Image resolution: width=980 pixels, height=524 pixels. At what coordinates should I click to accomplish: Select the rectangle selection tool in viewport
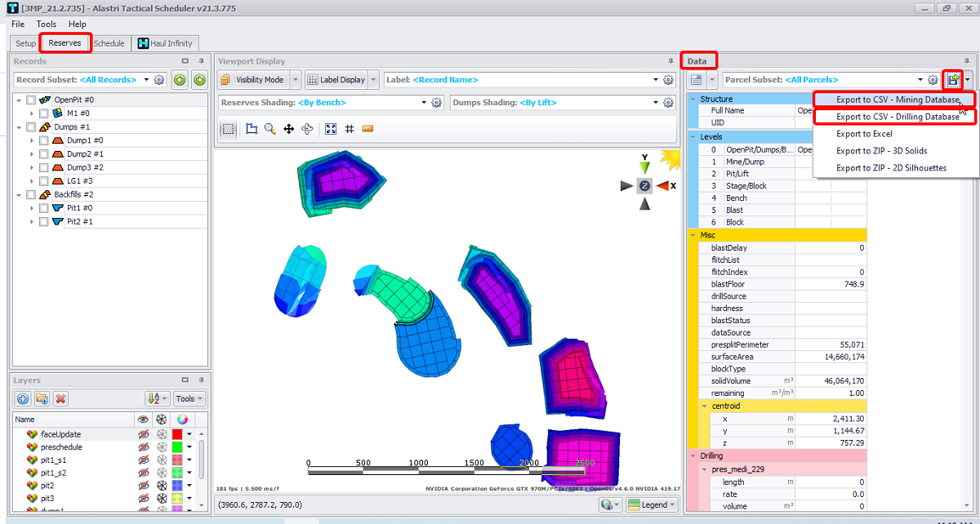229,129
